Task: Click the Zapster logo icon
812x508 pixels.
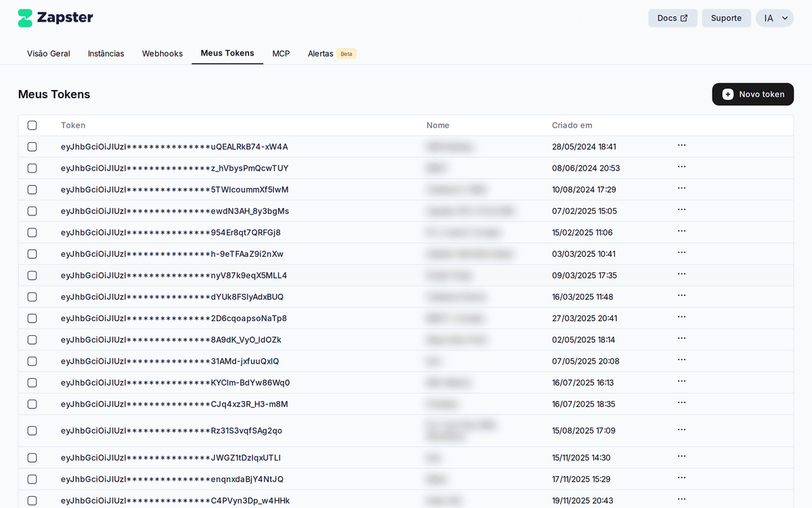Action: [x=26, y=17]
